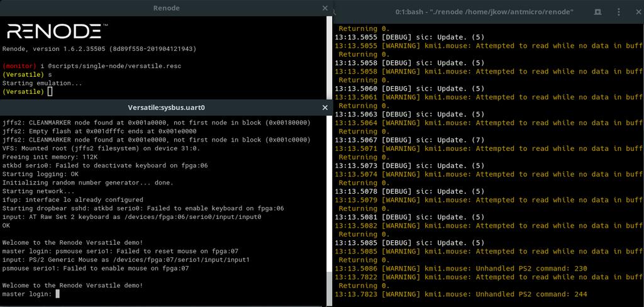
Task: Open the terminal's three-dot options menu
Action: point(619,13)
